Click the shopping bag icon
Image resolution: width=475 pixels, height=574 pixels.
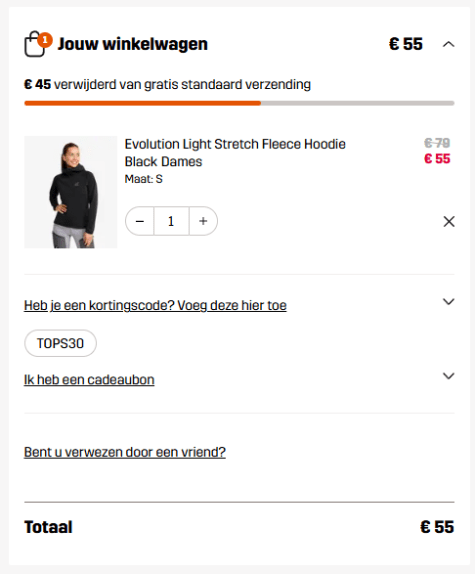tap(35, 45)
